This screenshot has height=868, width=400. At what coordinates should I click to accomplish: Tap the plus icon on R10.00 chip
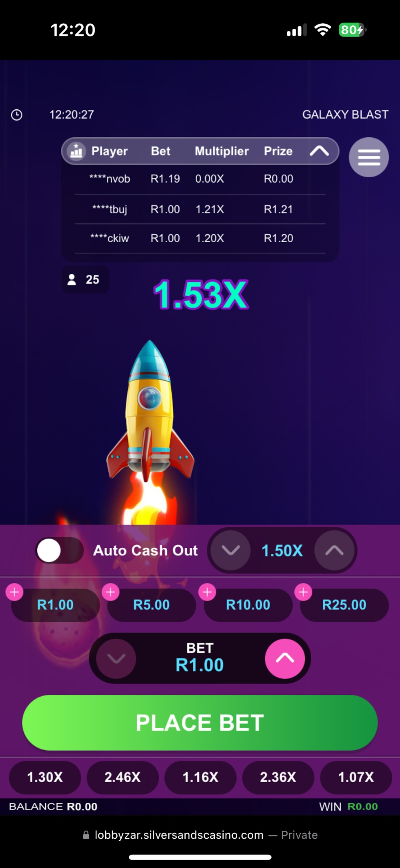tap(207, 592)
